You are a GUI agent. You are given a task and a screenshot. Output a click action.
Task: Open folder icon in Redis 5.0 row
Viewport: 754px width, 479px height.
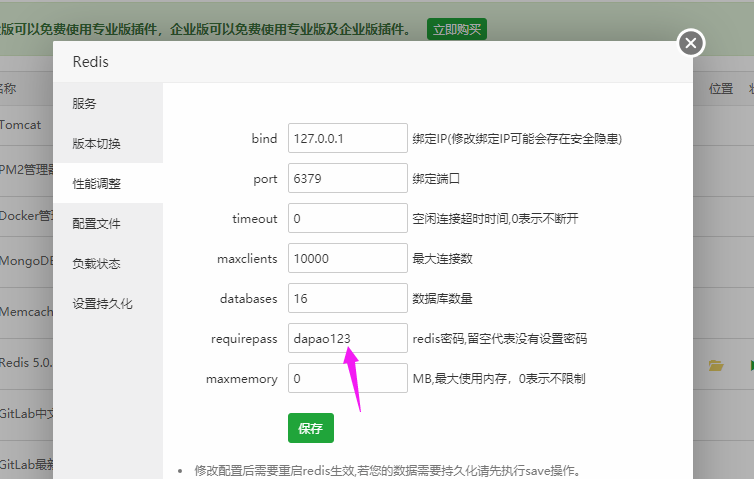[716, 365]
